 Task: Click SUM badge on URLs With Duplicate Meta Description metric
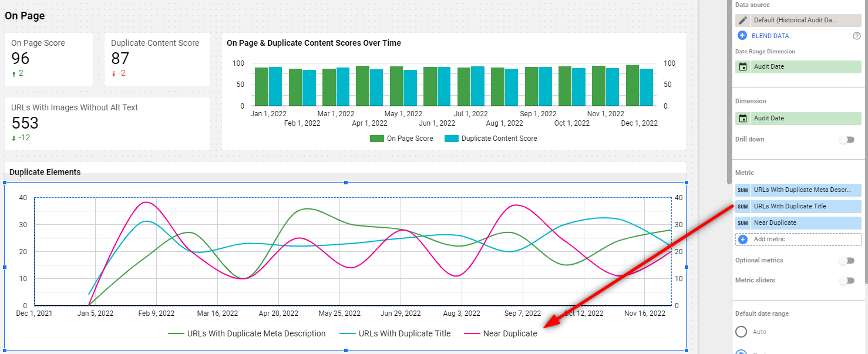(x=743, y=190)
